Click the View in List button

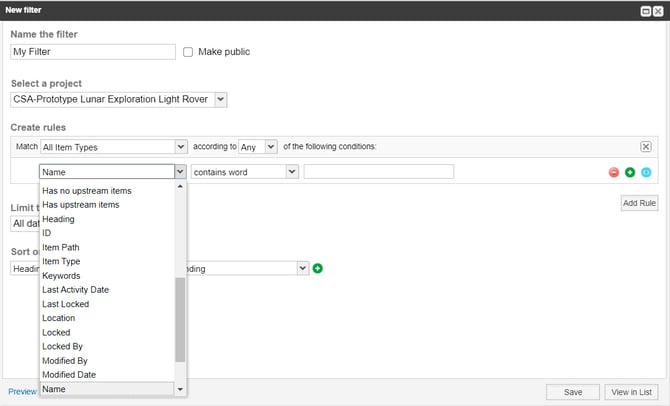[631, 392]
